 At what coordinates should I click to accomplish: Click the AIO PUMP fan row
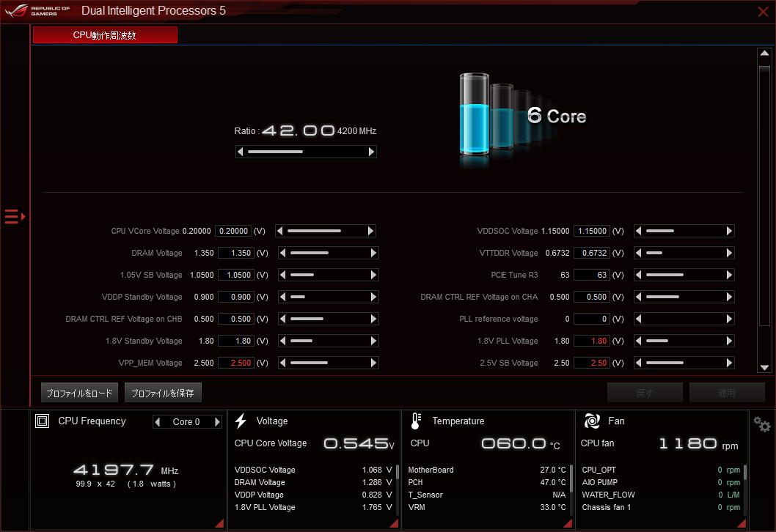coord(661,482)
